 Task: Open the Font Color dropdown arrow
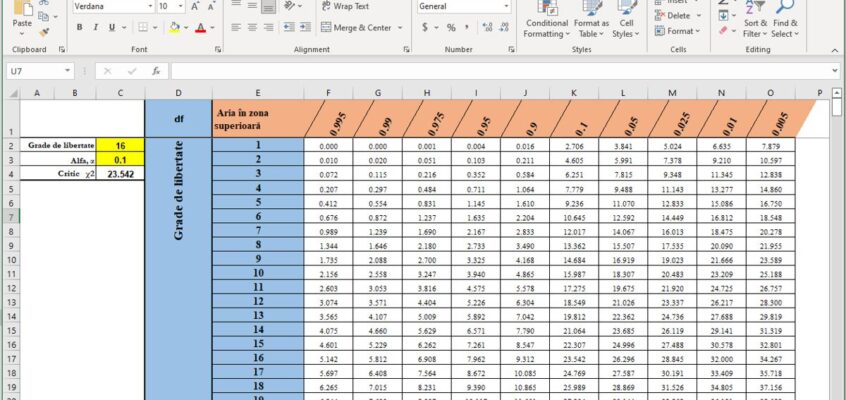[212, 28]
